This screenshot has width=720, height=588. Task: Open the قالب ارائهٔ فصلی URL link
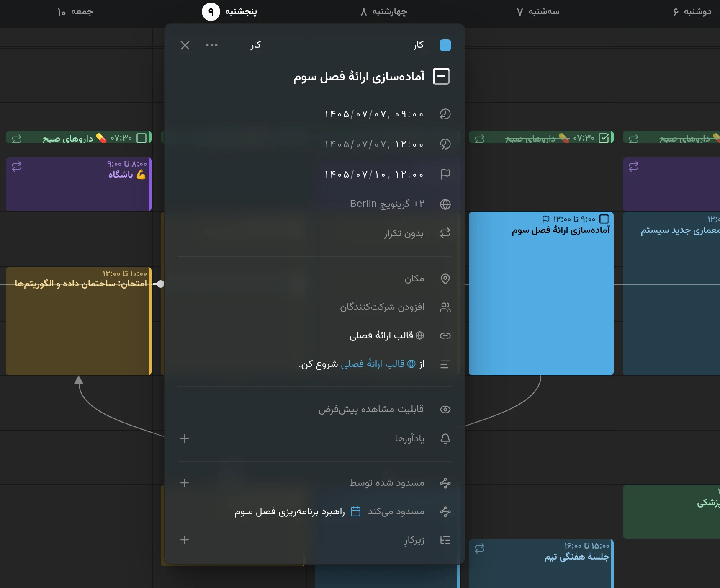click(x=387, y=335)
